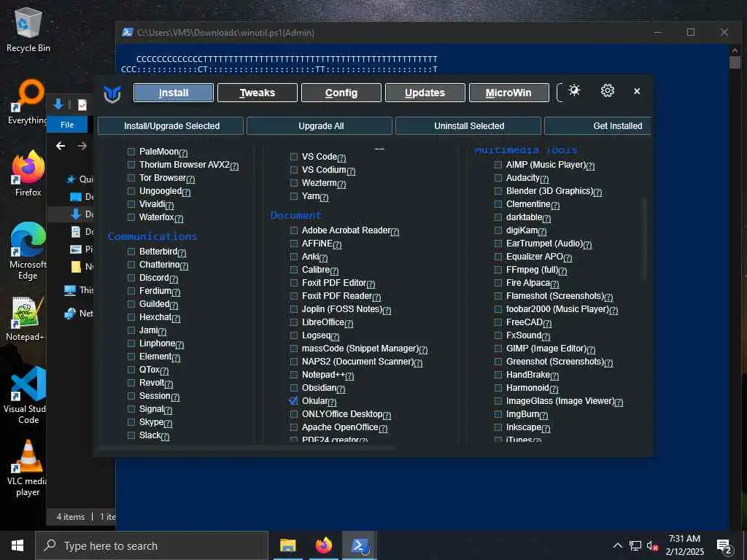Open the File menu in File Explorer
The image size is (747, 560).
(x=67, y=125)
